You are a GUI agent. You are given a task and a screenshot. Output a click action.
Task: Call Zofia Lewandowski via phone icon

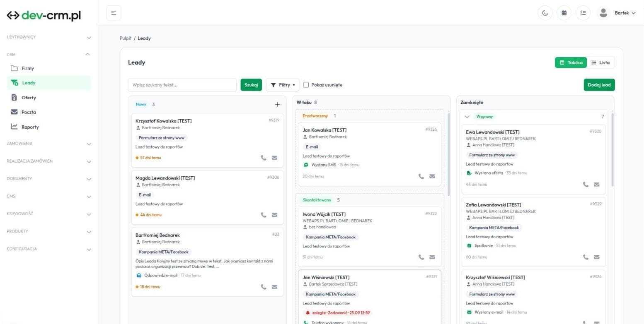click(x=586, y=257)
